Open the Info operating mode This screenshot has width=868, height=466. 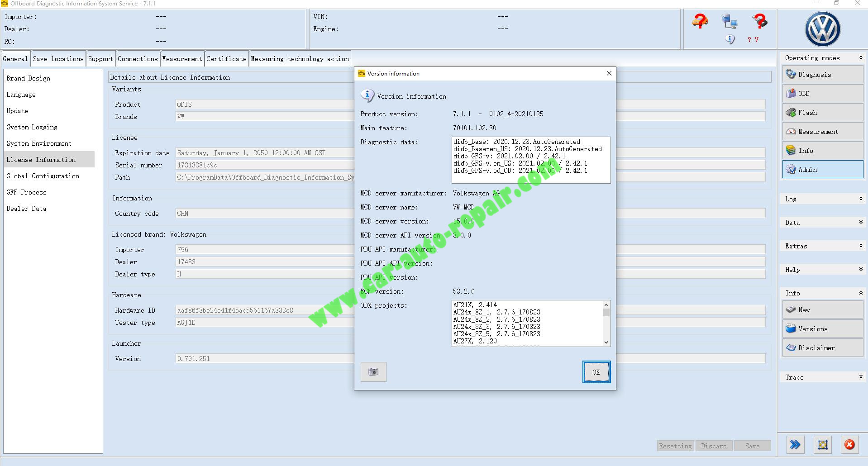(822, 151)
